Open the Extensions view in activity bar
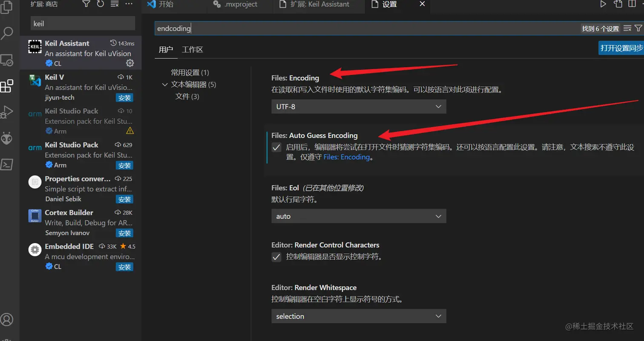The height and width of the screenshot is (341, 644). 6,86
